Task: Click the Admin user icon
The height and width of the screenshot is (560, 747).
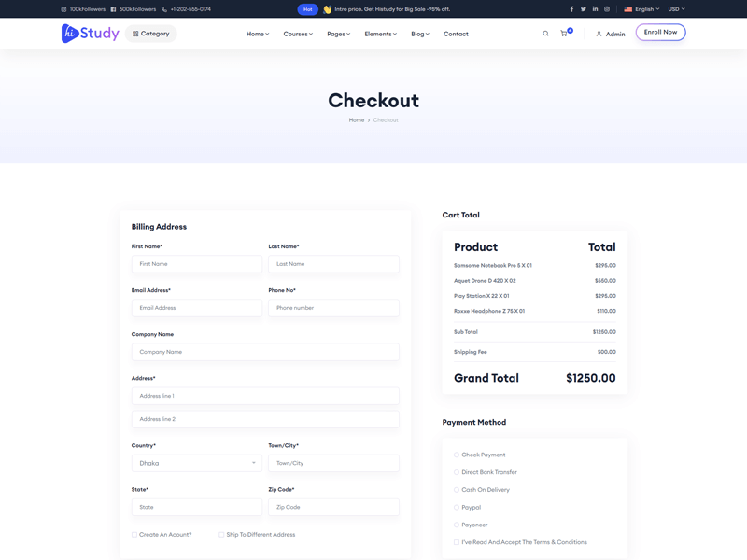Action: tap(599, 34)
